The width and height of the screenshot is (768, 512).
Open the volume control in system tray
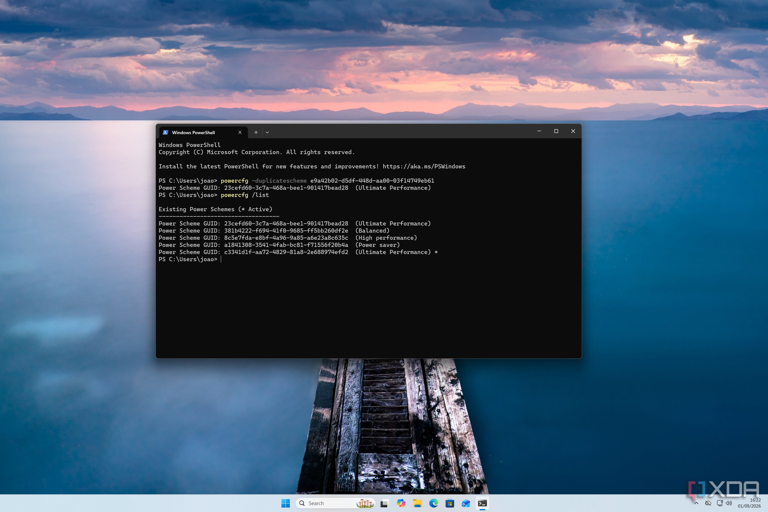[x=729, y=503]
